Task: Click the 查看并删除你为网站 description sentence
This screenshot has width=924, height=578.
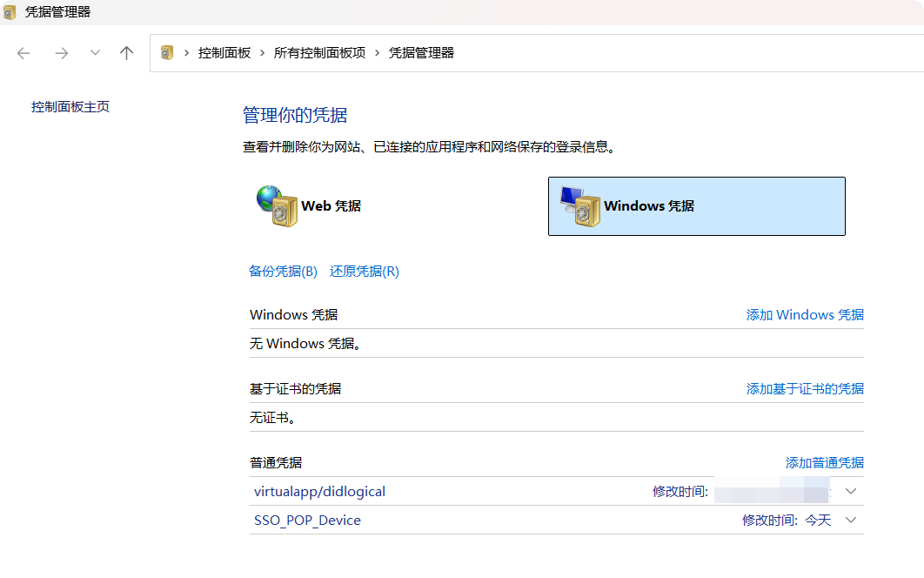Action: click(429, 147)
